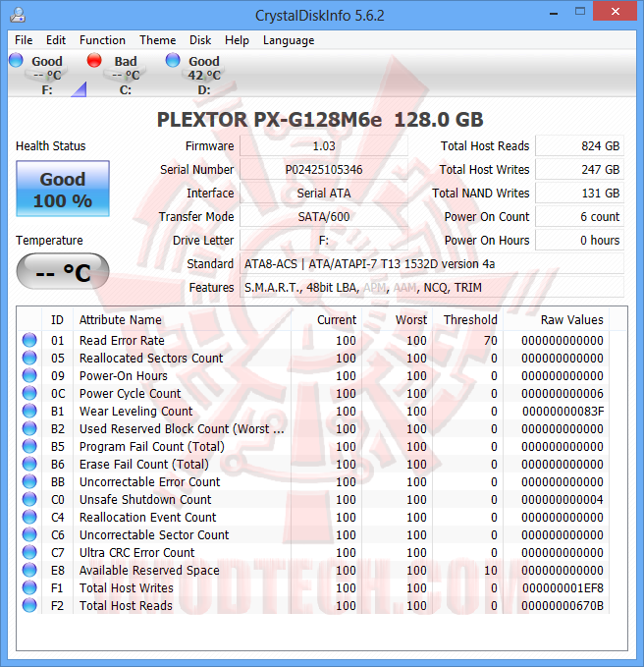The image size is (644, 667).
Task: Click status orb of Unsafe Shutdown Count row
Action: 29,499
